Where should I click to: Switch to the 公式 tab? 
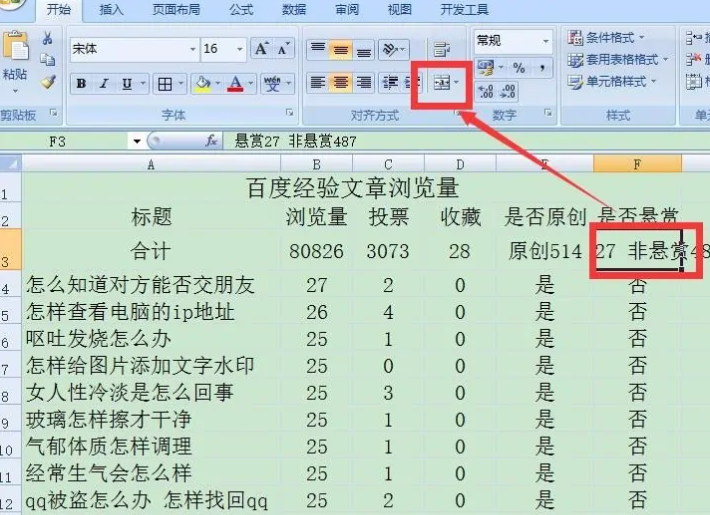coord(241,9)
